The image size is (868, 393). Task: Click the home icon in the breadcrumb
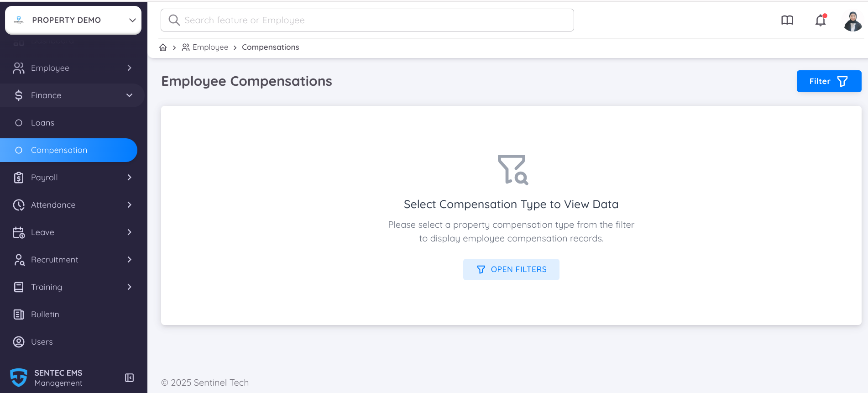pyautogui.click(x=163, y=47)
